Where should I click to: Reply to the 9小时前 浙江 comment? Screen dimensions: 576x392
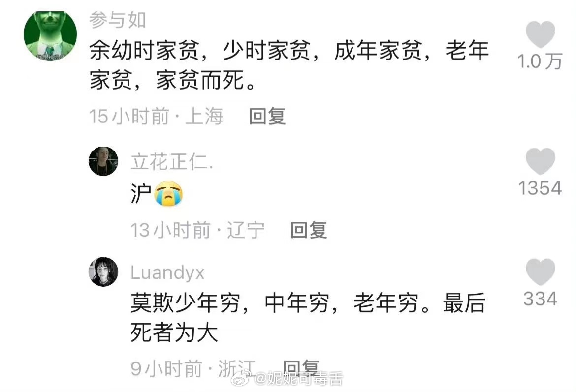(301, 368)
